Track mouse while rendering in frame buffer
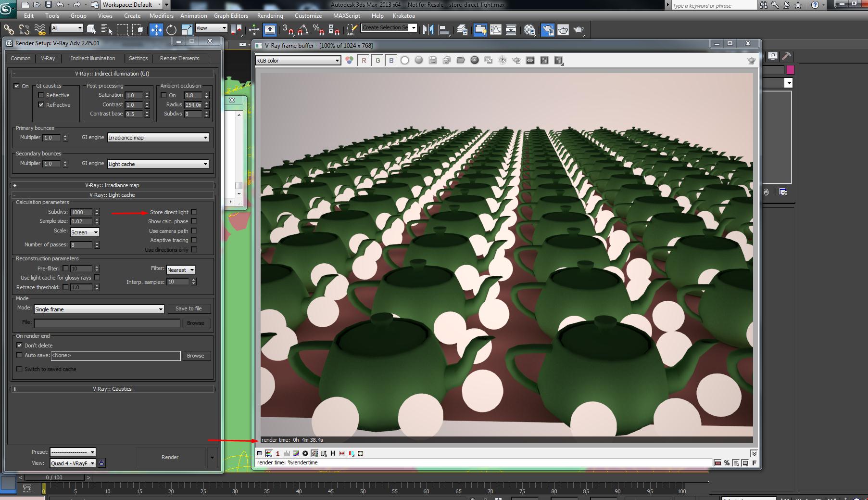The height and width of the screenshot is (500, 868). click(503, 60)
